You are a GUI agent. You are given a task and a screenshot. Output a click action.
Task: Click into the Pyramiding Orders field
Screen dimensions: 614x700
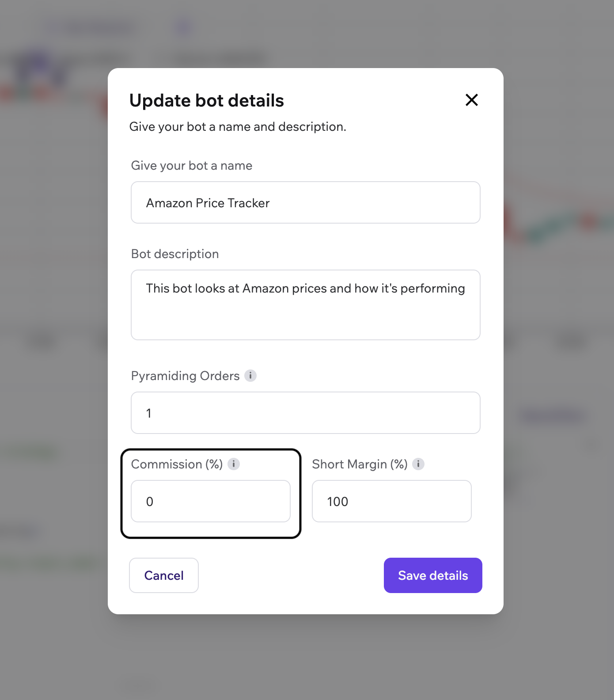306,413
